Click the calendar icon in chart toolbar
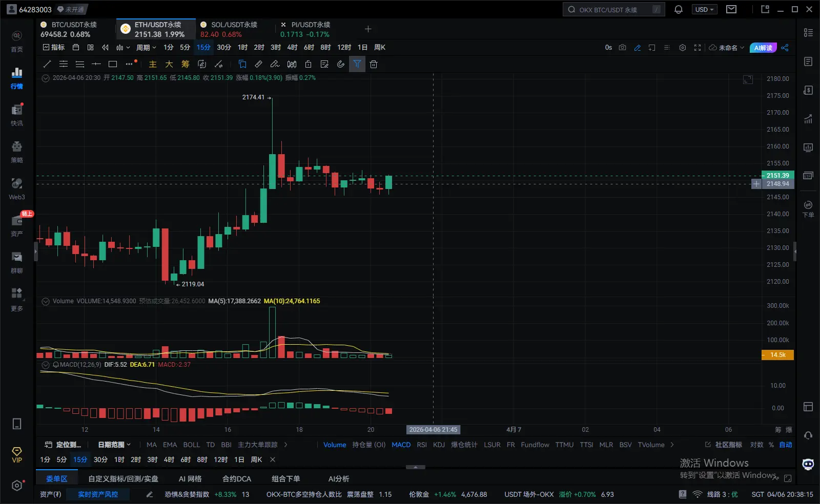The image size is (820, 504). coord(76,48)
